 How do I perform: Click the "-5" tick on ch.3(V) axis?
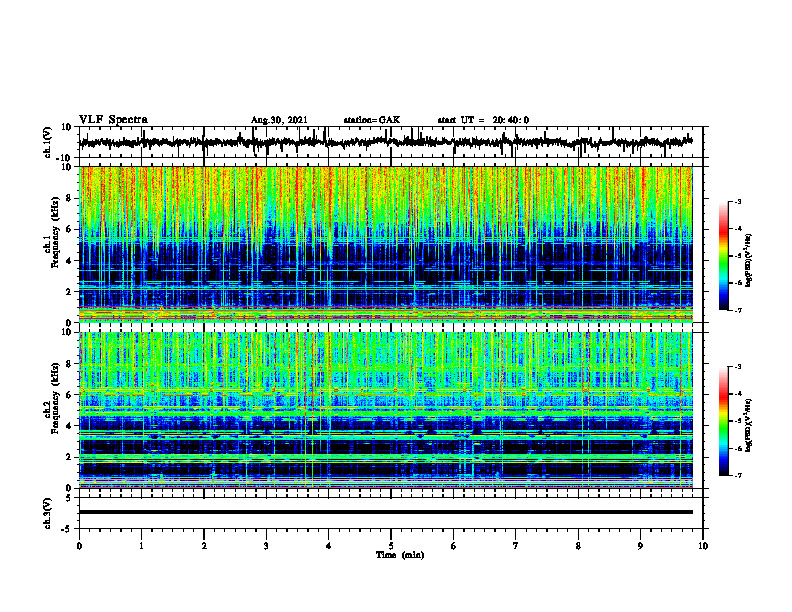68,529
